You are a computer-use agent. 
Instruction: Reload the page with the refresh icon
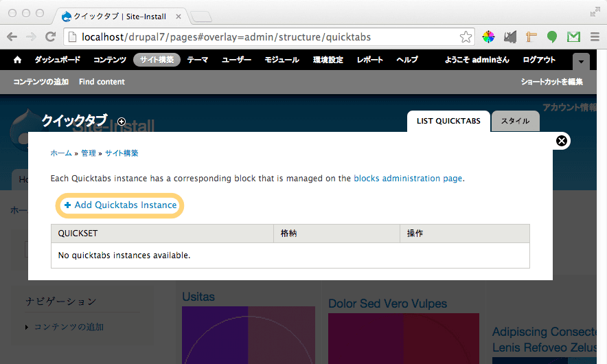(50, 37)
